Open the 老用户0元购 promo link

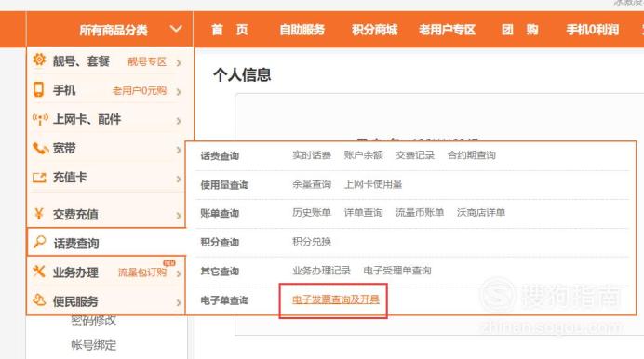(140, 90)
